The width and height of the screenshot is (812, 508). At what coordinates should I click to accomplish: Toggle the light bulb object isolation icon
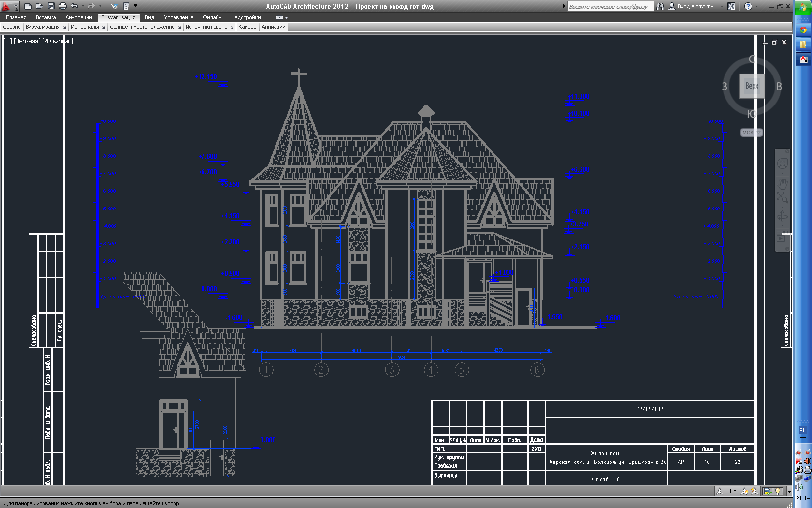pyautogui.click(x=778, y=491)
